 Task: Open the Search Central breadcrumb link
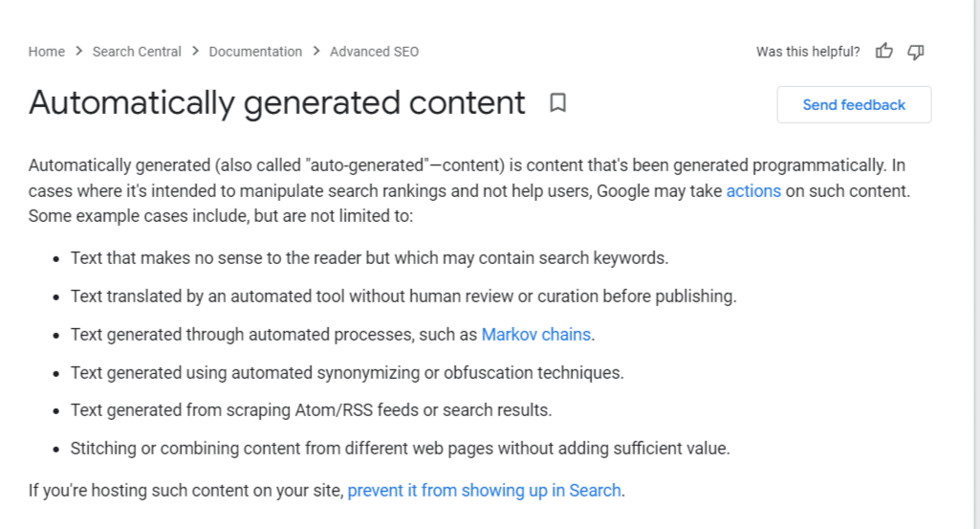[x=137, y=52]
